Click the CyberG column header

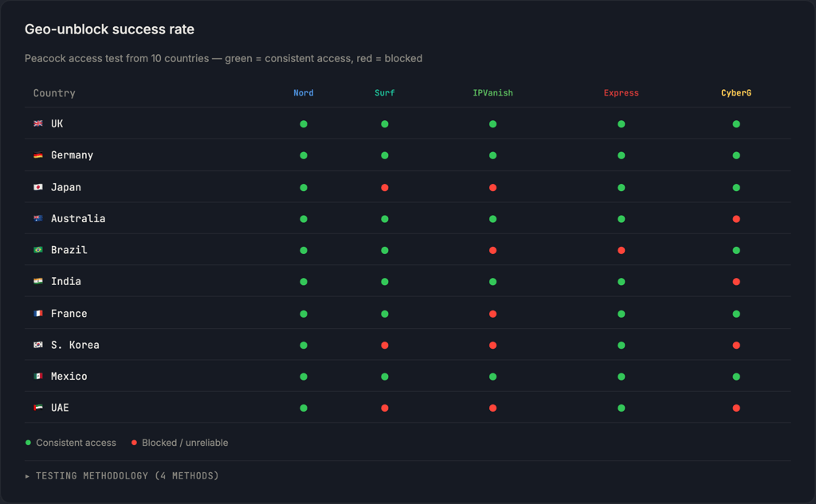click(x=736, y=93)
